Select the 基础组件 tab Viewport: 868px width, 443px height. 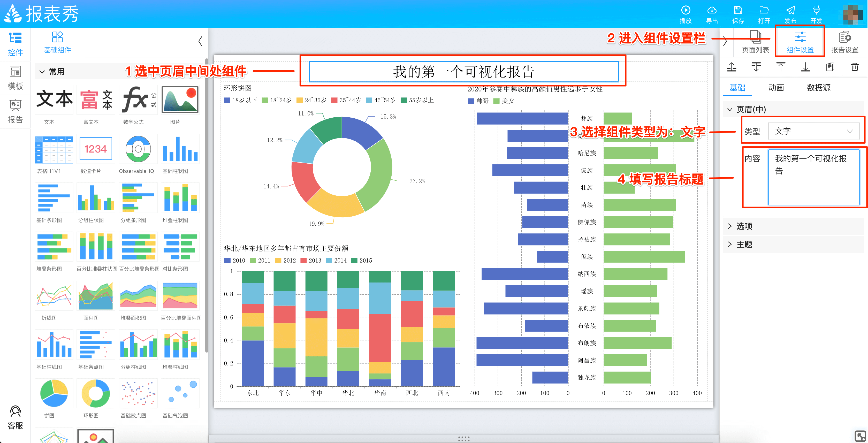coord(57,42)
